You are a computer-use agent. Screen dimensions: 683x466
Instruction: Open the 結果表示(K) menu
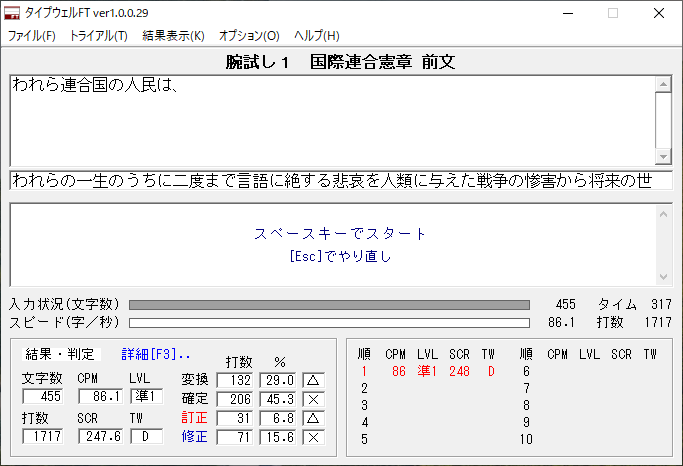point(173,36)
